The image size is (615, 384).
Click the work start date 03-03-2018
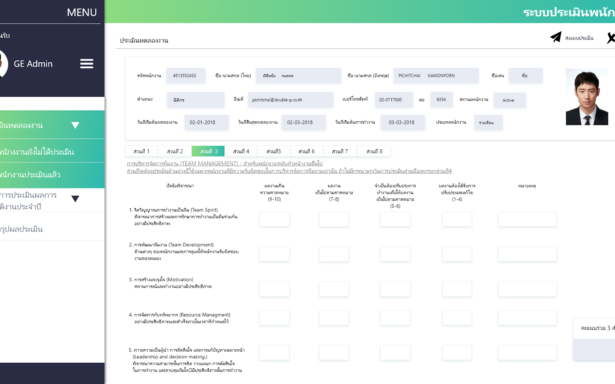point(403,122)
